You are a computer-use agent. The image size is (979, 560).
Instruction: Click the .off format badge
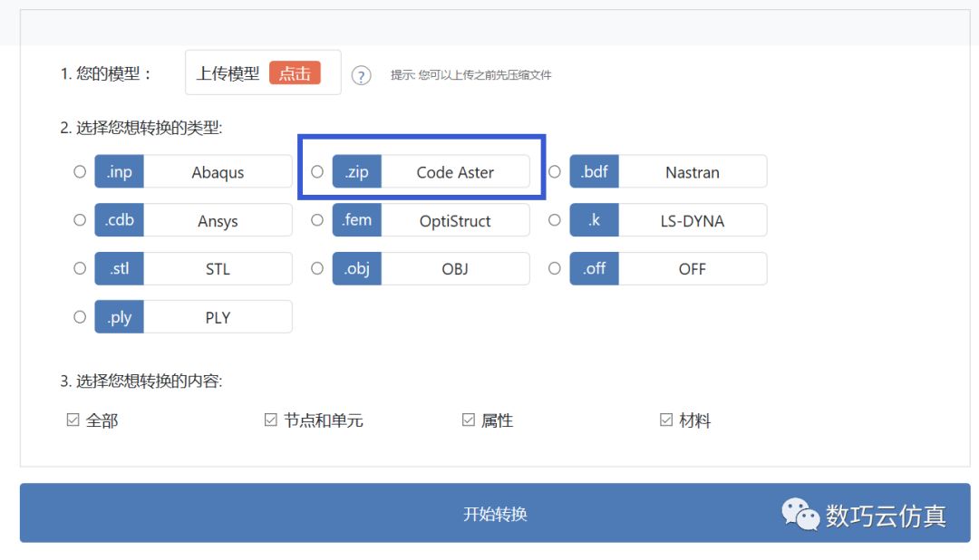pos(594,268)
